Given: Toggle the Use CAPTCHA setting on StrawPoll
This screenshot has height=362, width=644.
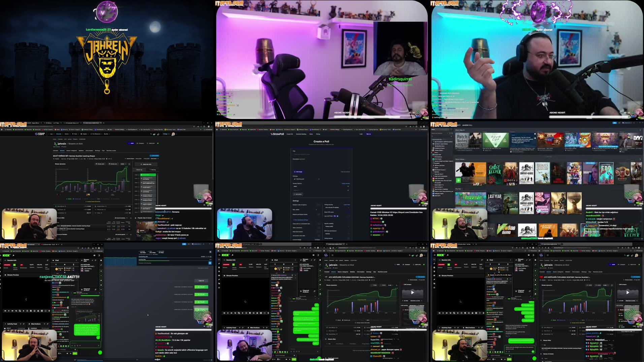Looking at the screenshot, I should pos(349,216).
